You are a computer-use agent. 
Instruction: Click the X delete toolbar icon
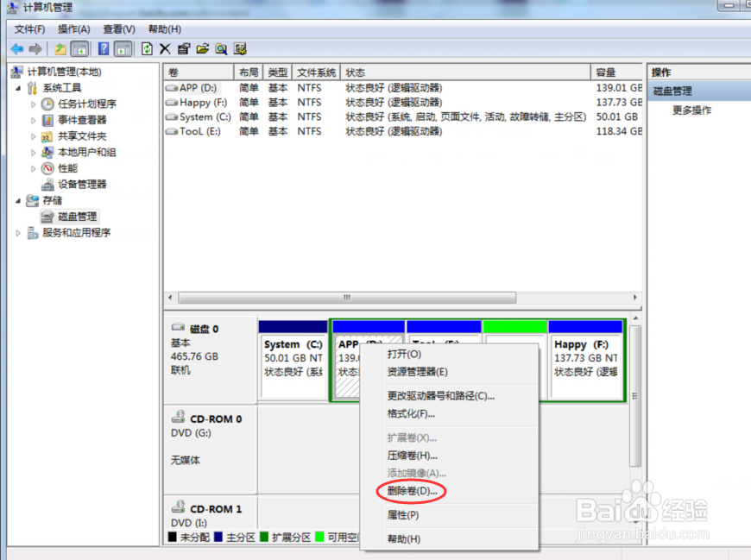[164, 48]
